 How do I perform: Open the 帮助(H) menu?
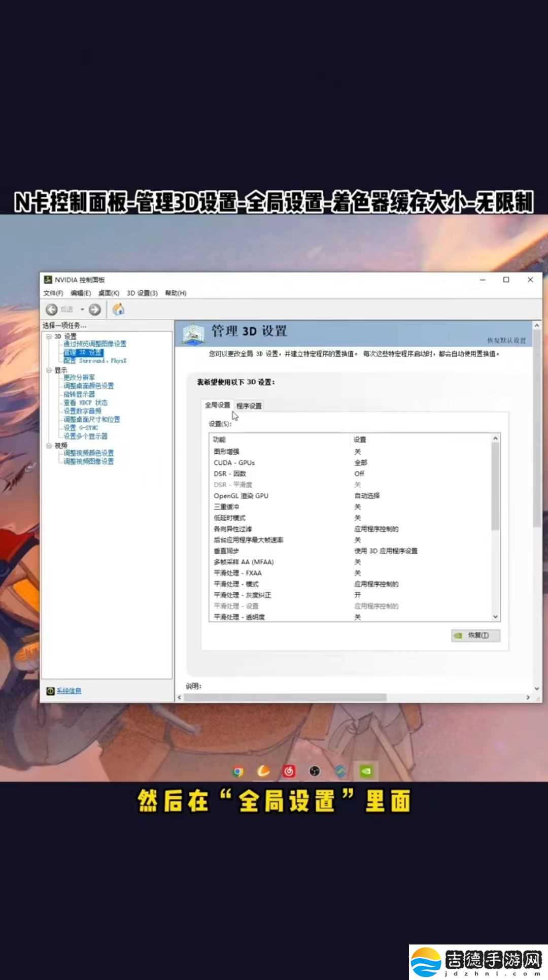pyautogui.click(x=176, y=293)
